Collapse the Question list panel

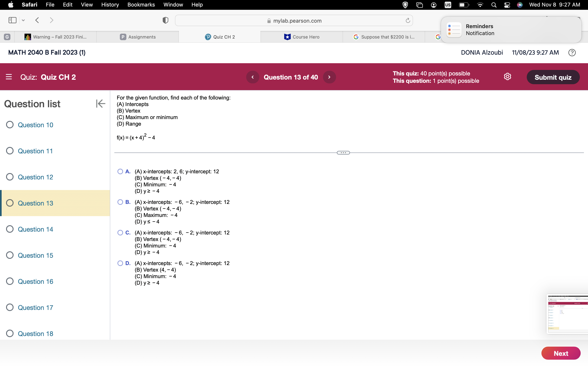(101, 104)
